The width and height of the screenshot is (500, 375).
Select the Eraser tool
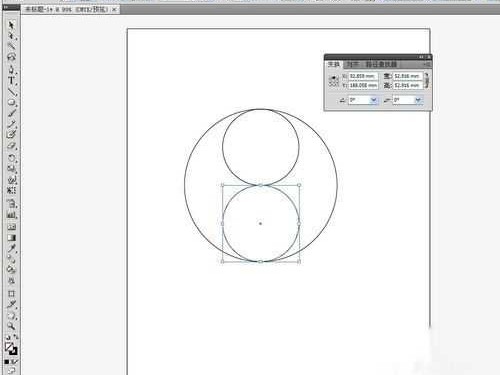(11, 146)
